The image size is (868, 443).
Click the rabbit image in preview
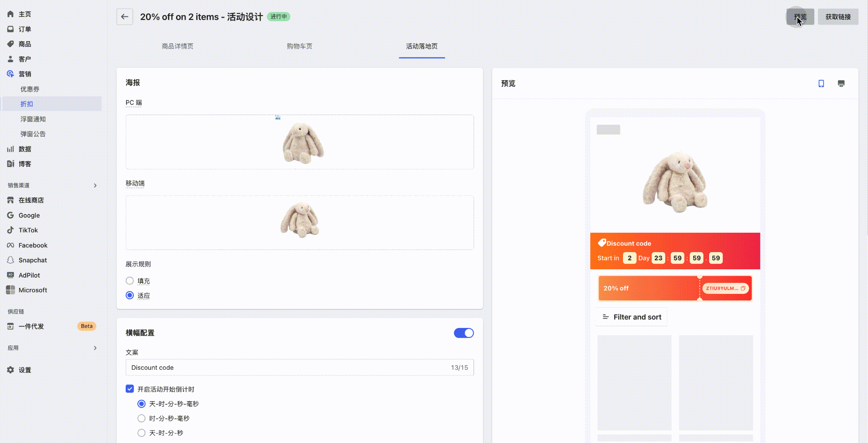pos(675,182)
